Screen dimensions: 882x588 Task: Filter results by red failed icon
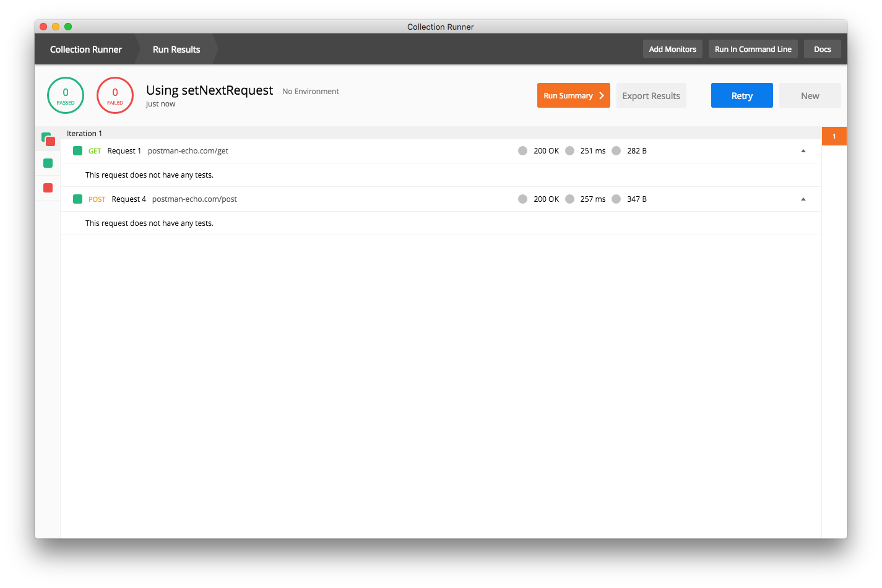48,188
